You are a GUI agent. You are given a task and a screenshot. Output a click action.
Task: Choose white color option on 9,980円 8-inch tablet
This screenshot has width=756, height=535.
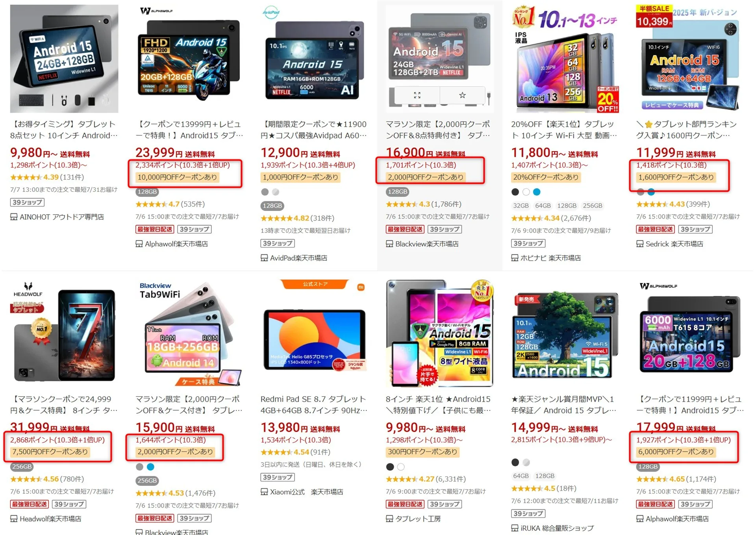(x=401, y=467)
